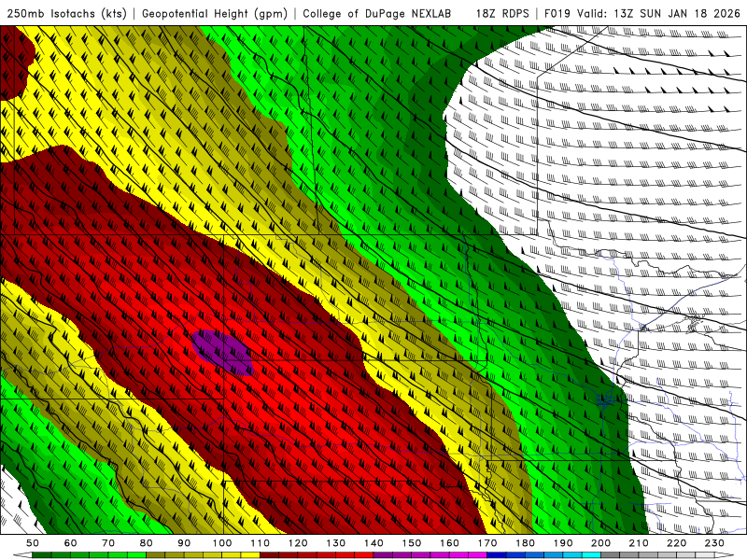Click the "F019 Valid: 13Z SUN JAN 18 2026" text
The width and height of the screenshot is (747, 560).
(x=642, y=13)
